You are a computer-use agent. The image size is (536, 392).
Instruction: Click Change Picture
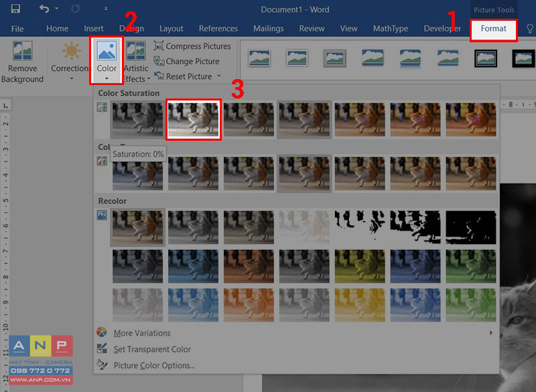point(187,62)
